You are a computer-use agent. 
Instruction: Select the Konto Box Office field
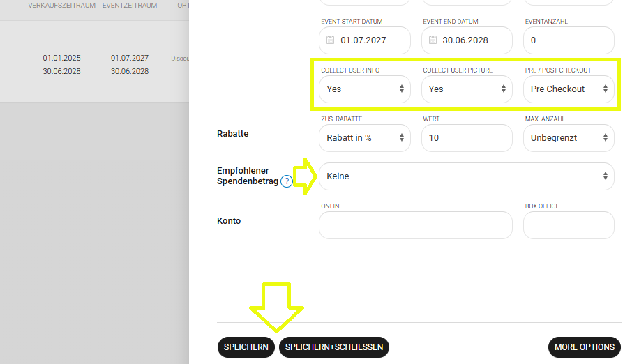coord(568,225)
